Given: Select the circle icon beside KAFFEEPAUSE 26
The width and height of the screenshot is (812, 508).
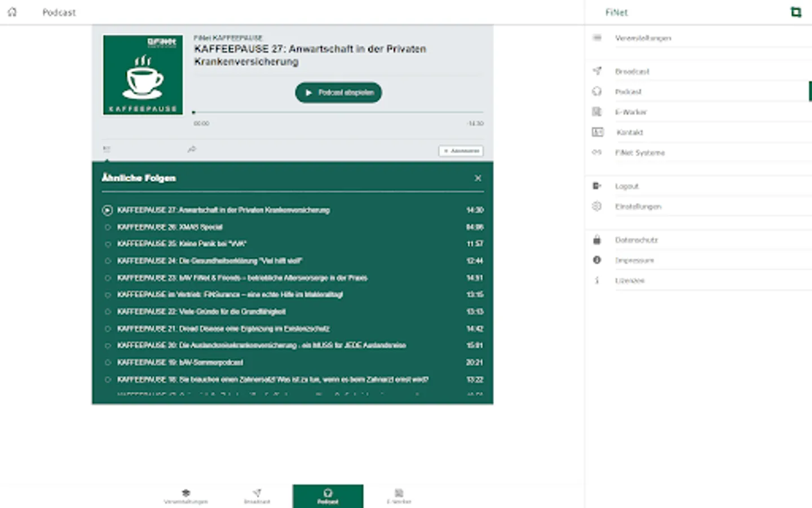Looking at the screenshot, I should click(x=107, y=227).
